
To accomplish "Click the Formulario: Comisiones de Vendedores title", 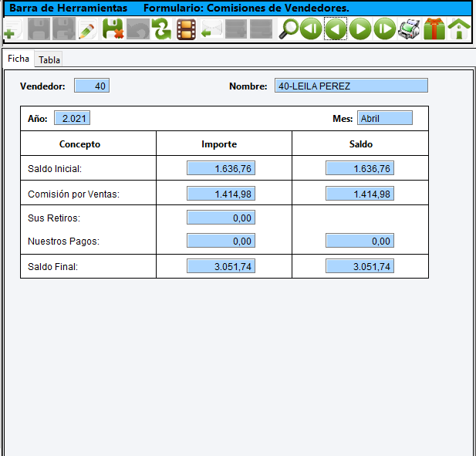I will [x=246, y=8].
